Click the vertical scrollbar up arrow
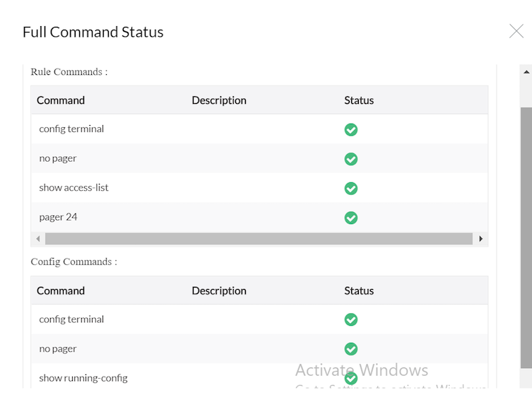 (x=526, y=71)
